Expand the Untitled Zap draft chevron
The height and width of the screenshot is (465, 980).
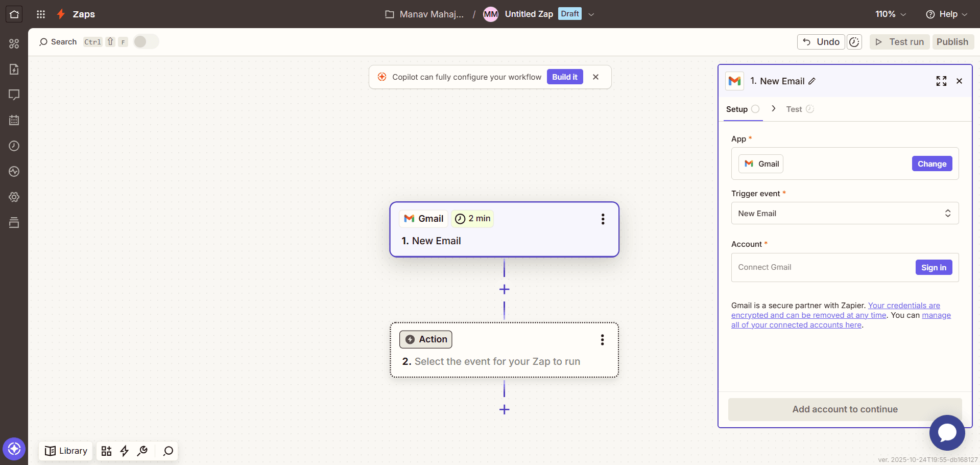tap(591, 14)
